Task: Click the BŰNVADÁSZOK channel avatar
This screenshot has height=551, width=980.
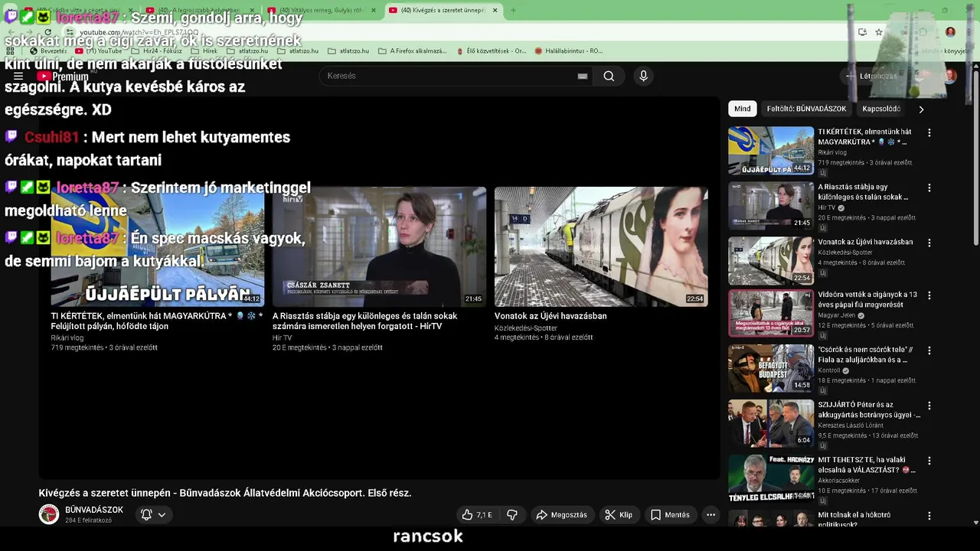Action: [x=49, y=514]
